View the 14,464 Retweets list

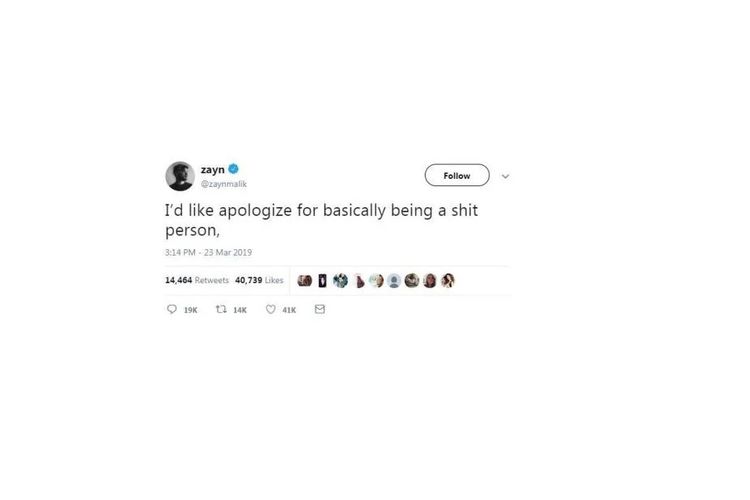(x=197, y=280)
